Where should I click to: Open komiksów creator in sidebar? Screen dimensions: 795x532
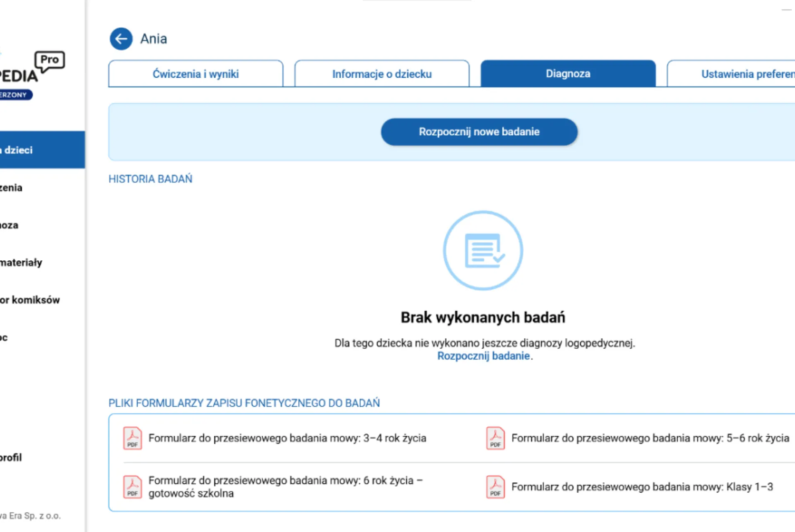pyautogui.click(x=30, y=300)
